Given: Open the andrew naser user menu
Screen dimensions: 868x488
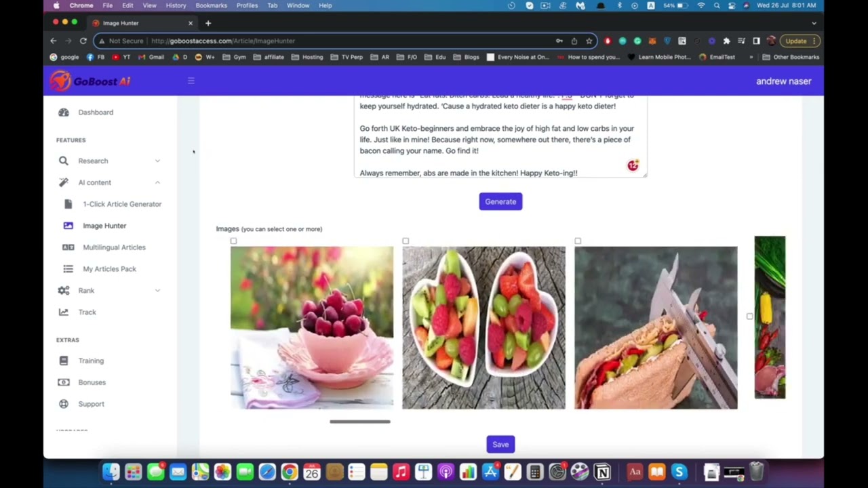Looking at the screenshot, I should click(x=783, y=81).
